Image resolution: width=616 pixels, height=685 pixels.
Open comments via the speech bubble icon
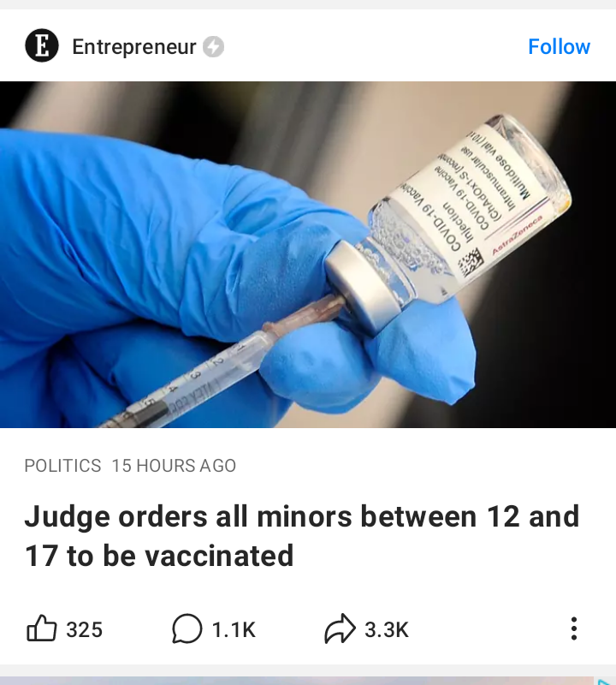pos(187,629)
